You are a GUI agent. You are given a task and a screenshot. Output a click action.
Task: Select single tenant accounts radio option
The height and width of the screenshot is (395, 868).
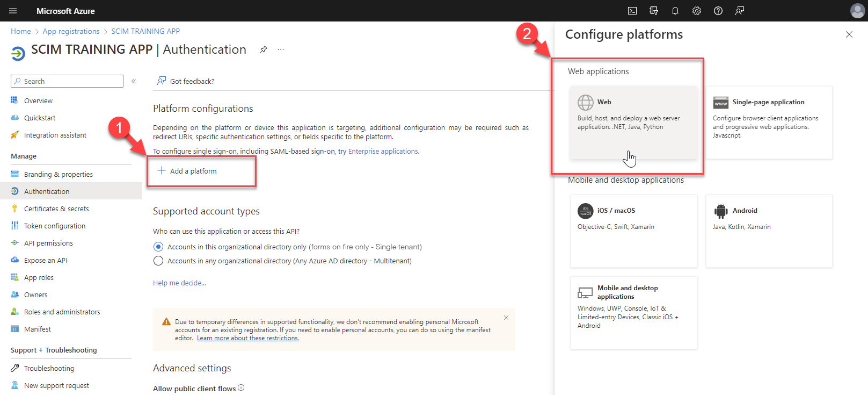pyautogui.click(x=158, y=247)
